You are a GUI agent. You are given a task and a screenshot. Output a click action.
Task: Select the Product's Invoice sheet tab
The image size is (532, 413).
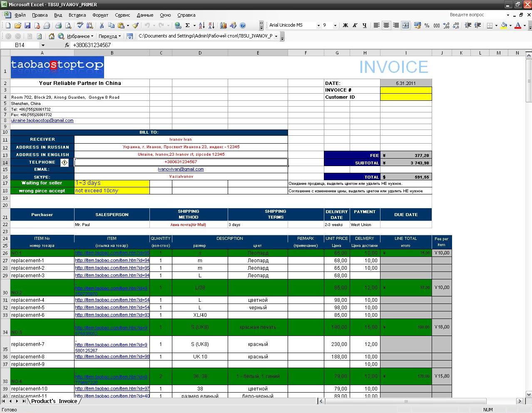(x=54, y=401)
